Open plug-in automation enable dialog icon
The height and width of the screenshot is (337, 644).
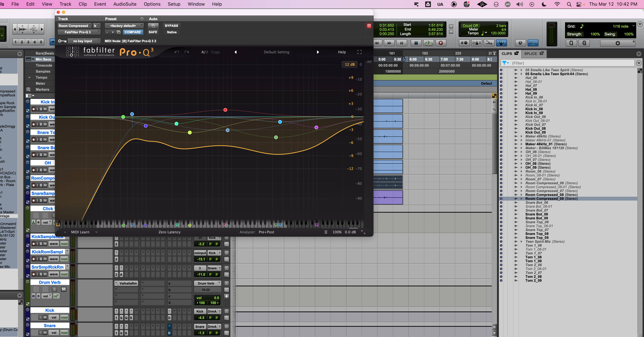[153, 26]
